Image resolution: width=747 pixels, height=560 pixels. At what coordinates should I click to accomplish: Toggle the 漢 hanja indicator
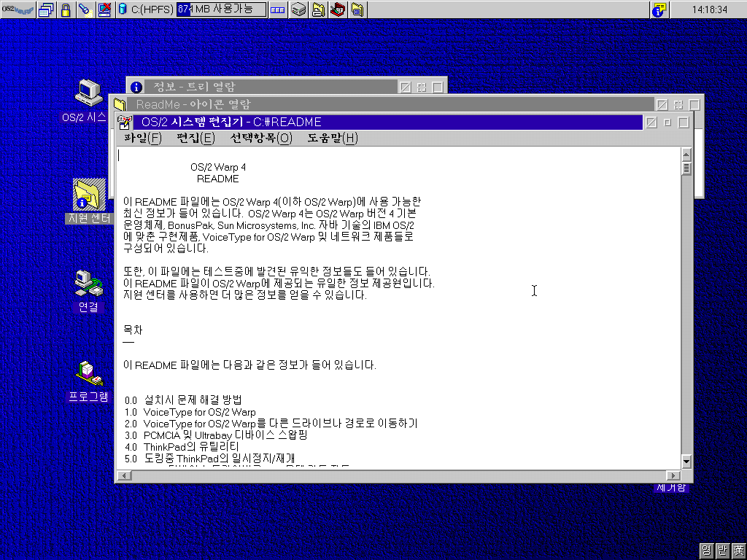738,551
